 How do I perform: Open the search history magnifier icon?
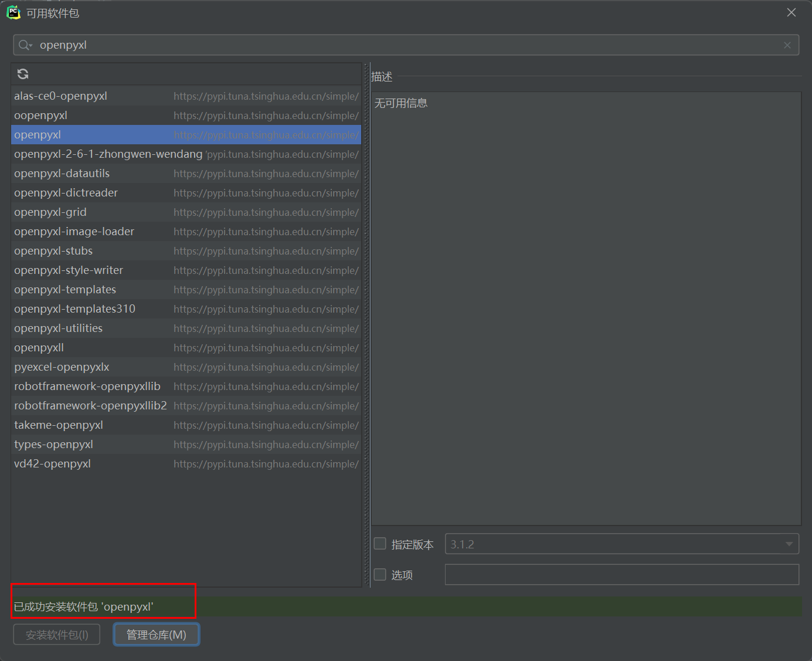(x=25, y=45)
